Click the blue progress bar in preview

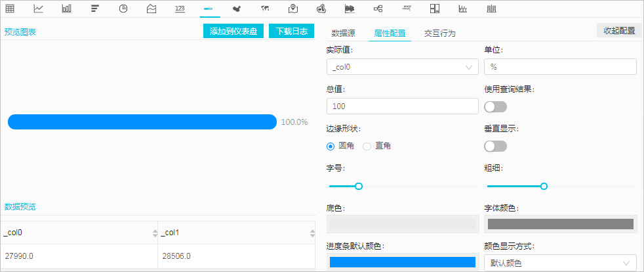pos(142,122)
